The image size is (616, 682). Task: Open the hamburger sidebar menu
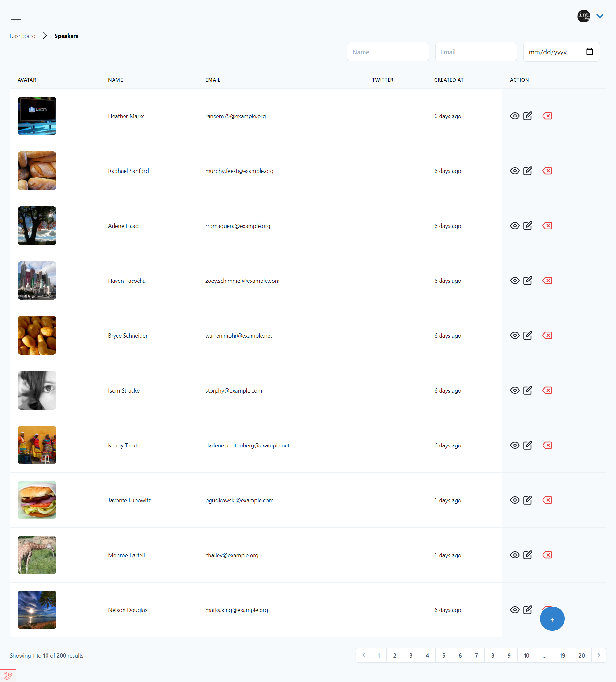pos(16,16)
